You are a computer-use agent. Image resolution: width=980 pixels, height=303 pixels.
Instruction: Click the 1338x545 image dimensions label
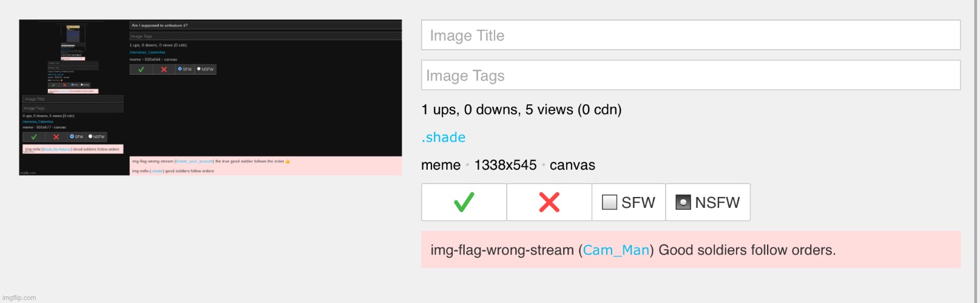pos(505,165)
